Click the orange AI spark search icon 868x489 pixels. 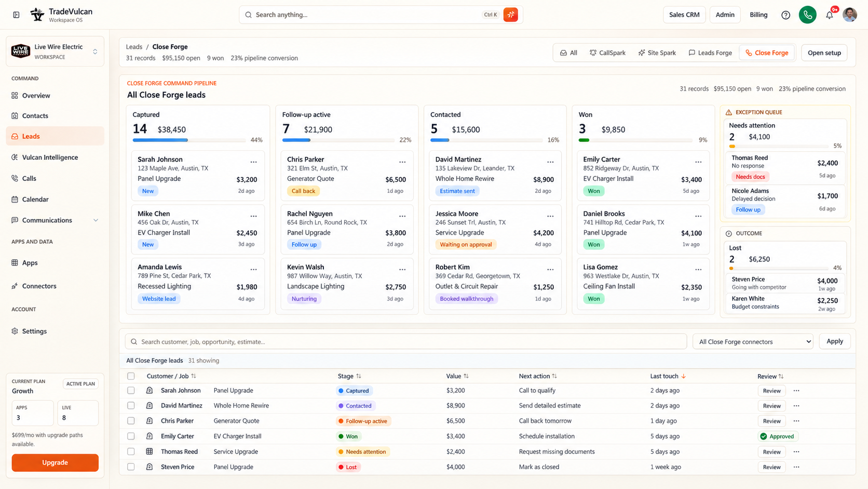pos(511,15)
